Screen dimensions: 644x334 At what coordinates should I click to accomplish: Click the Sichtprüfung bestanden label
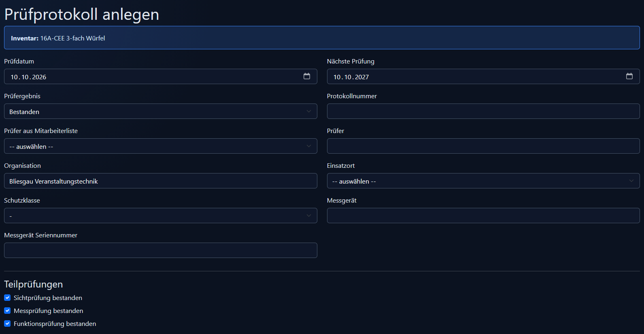coord(48,298)
